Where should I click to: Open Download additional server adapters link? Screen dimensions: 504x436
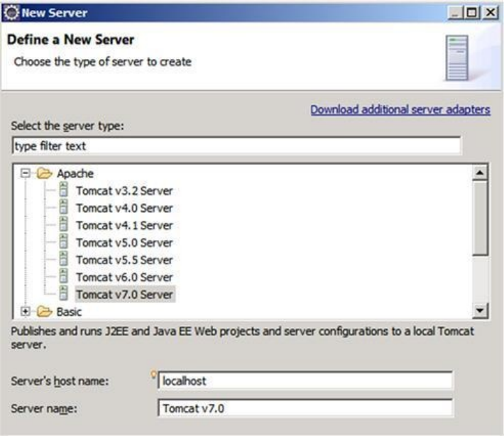click(x=400, y=109)
